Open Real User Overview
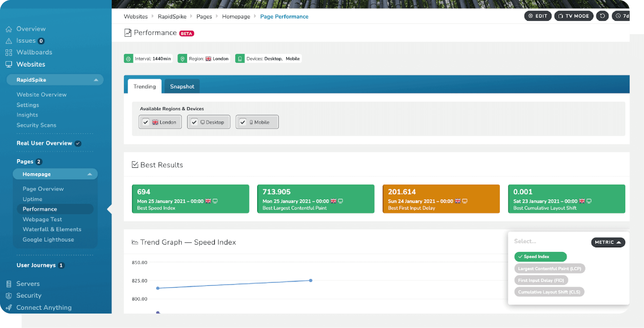The height and width of the screenshot is (328, 644). 44,143
